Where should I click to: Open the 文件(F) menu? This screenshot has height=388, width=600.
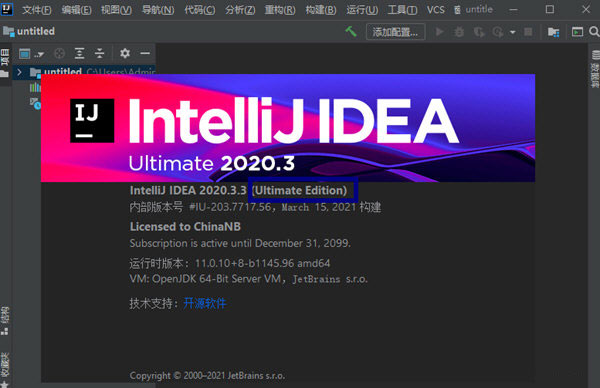36,10
